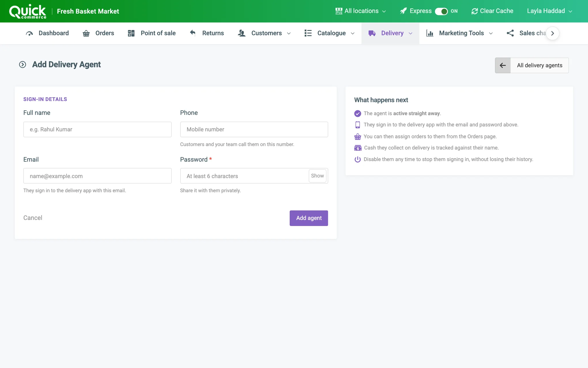Click the What happens next heading
The width and height of the screenshot is (588, 368).
[x=381, y=100]
